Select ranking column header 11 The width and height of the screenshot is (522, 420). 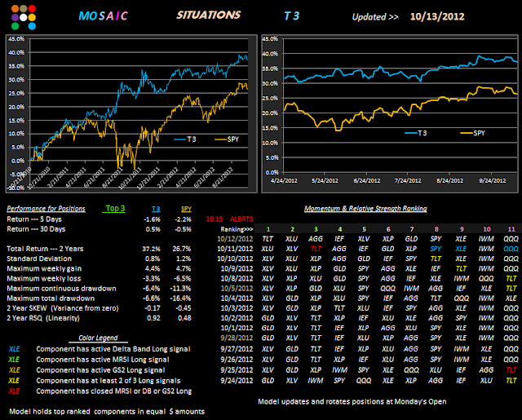511,229
